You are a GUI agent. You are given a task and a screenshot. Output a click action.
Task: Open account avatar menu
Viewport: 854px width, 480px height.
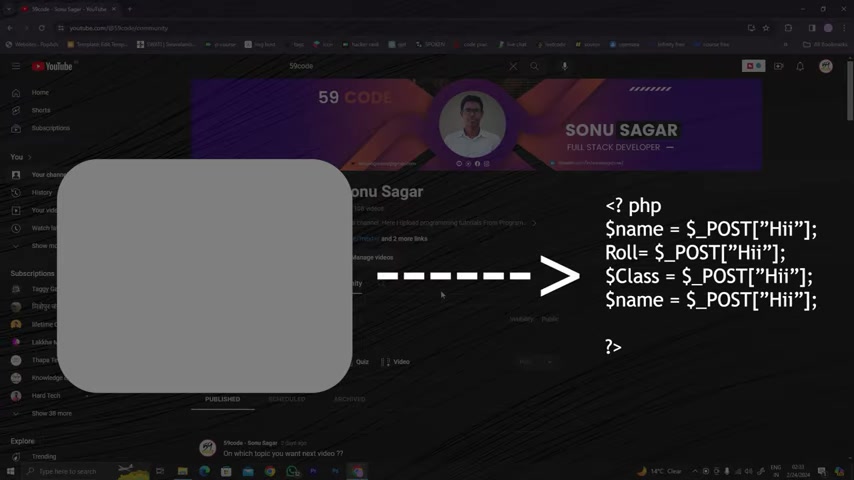[x=826, y=66]
